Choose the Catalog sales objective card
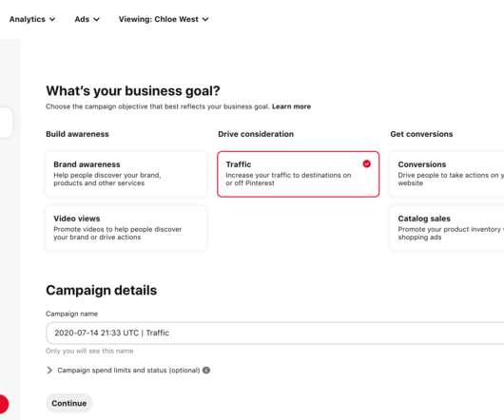 (447, 228)
